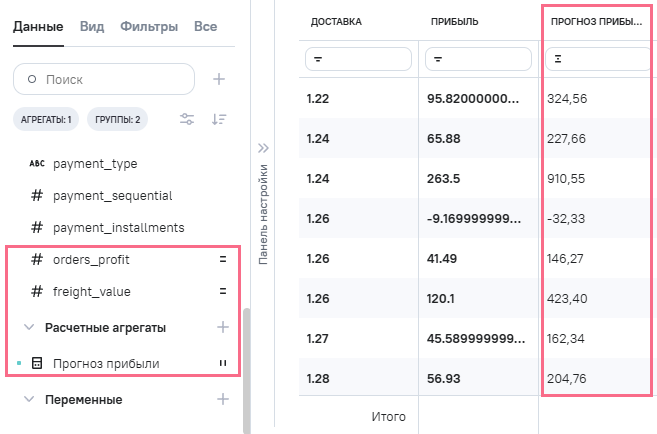Toggle the pause marker on Прогноз прибыли
The height and width of the screenshot is (434, 657).
(223, 364)
